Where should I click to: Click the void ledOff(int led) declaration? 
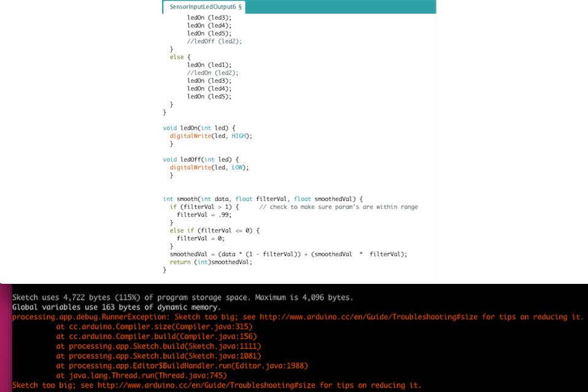point(201,160)
